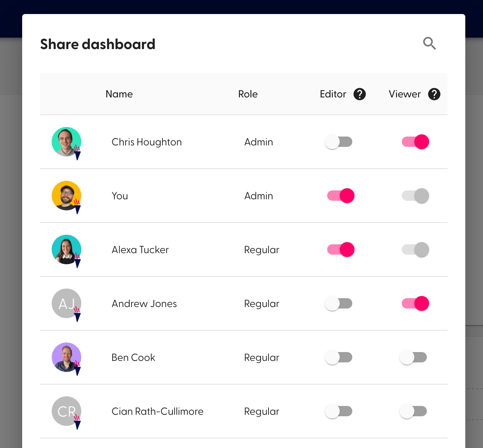The height and width of the screenshot is (448, 483).
Task: Click the Viewer column help icon
Action: coord(434,94)
